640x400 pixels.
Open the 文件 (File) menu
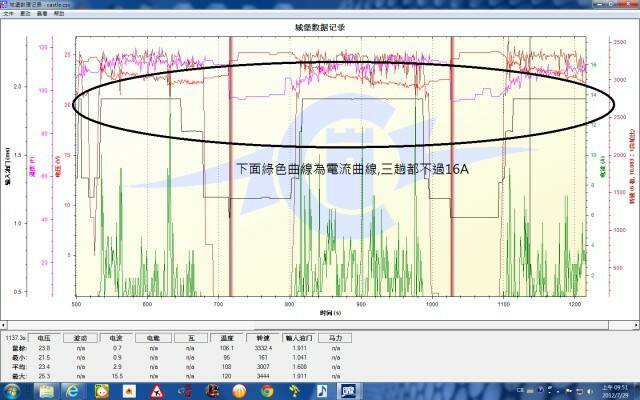pyautogui.click(x=9, y=15)
